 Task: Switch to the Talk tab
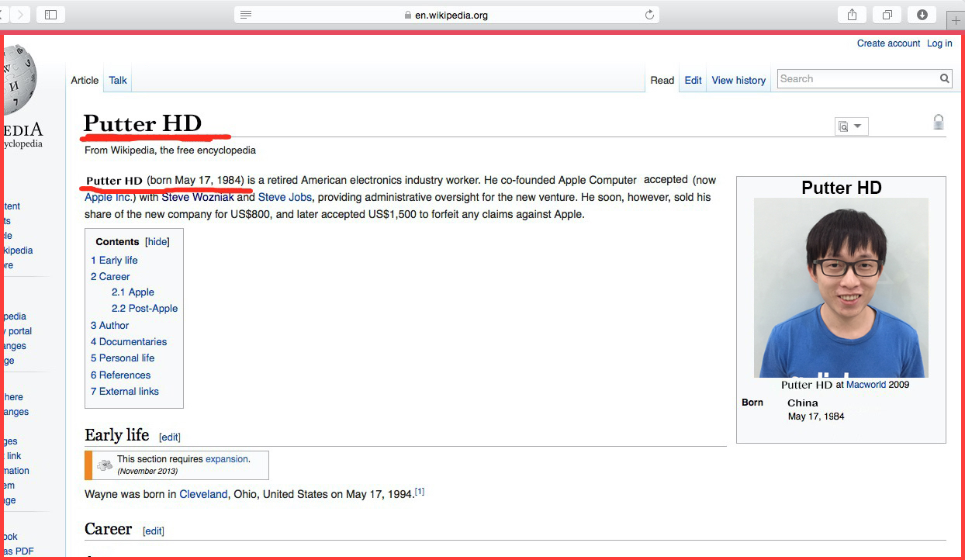[118, 80]
